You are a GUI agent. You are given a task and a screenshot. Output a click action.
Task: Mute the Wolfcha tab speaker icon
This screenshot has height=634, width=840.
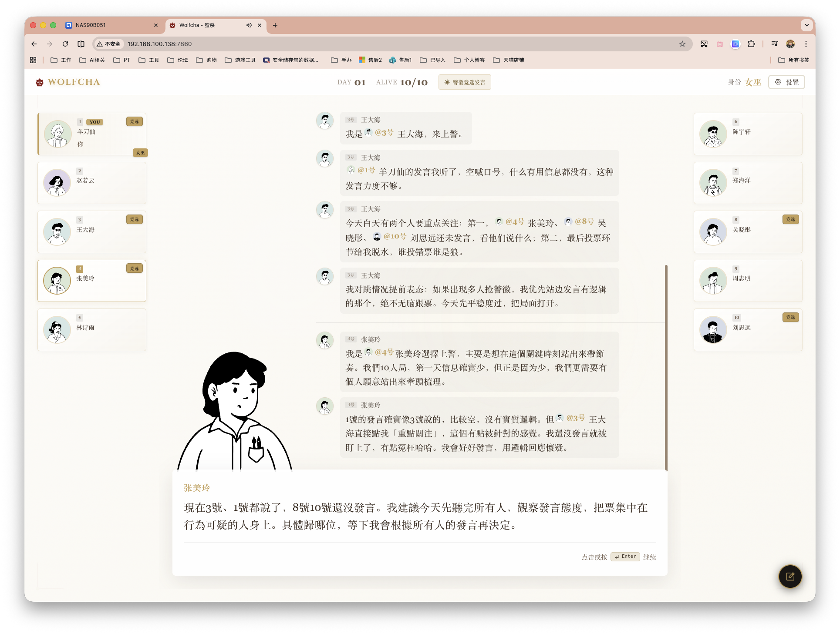pyautogui.click(x=249, y=25)
